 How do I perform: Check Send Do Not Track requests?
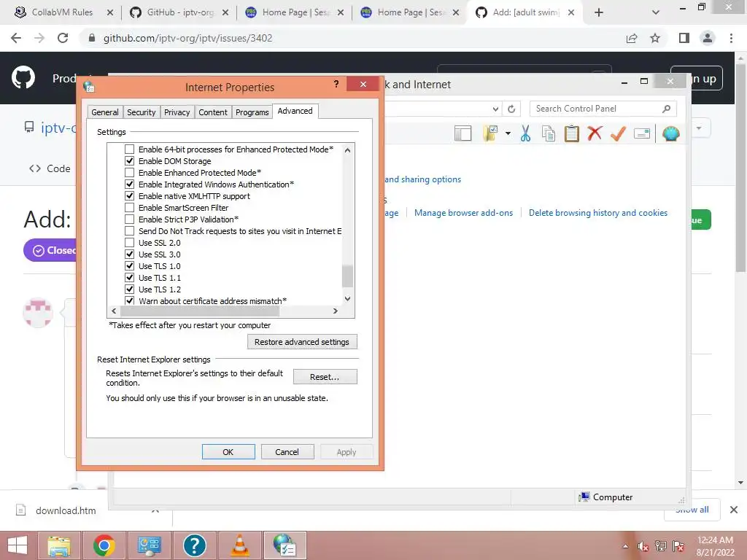pos(130,231)
